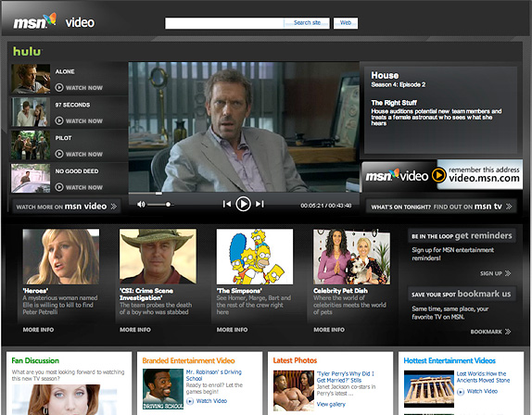Screen dimensions: 532x415
Task: Mute the player with speaker icon
Action: (x=141, y=204)
